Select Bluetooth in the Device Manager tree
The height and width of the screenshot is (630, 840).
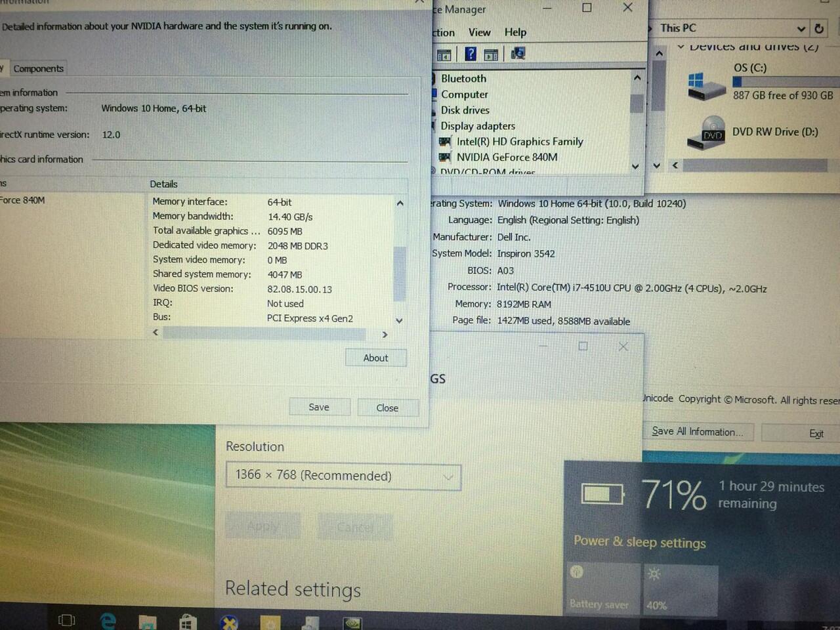point(463,79)
